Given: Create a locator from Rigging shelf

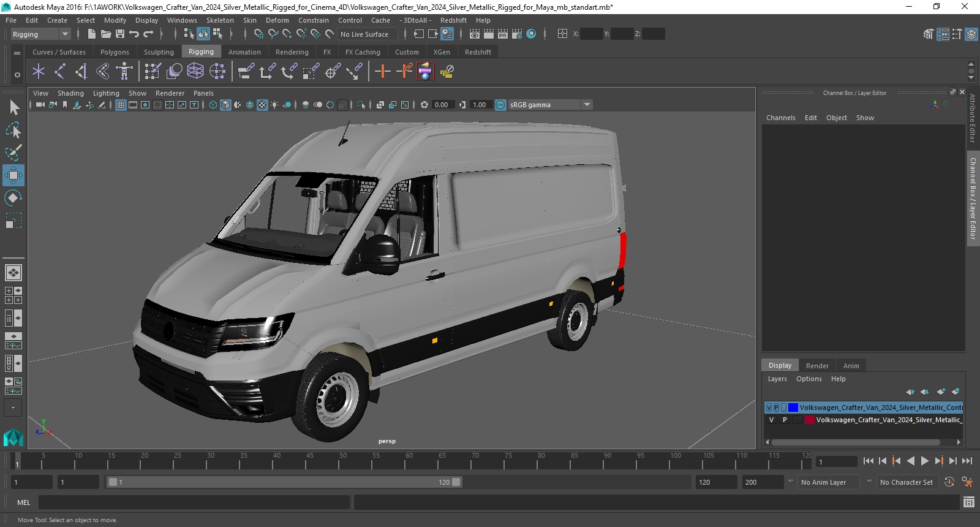Looking at the screenshot, I should [x=39, y=72].
